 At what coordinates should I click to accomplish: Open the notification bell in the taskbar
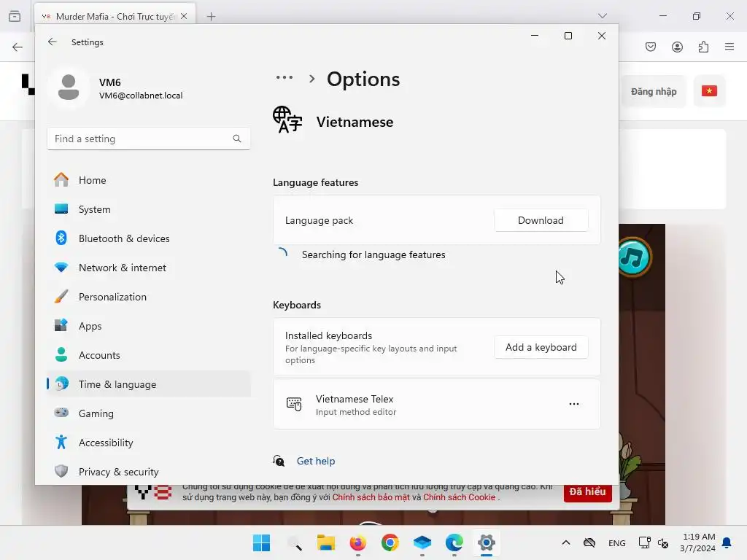[x=727, y=542]
